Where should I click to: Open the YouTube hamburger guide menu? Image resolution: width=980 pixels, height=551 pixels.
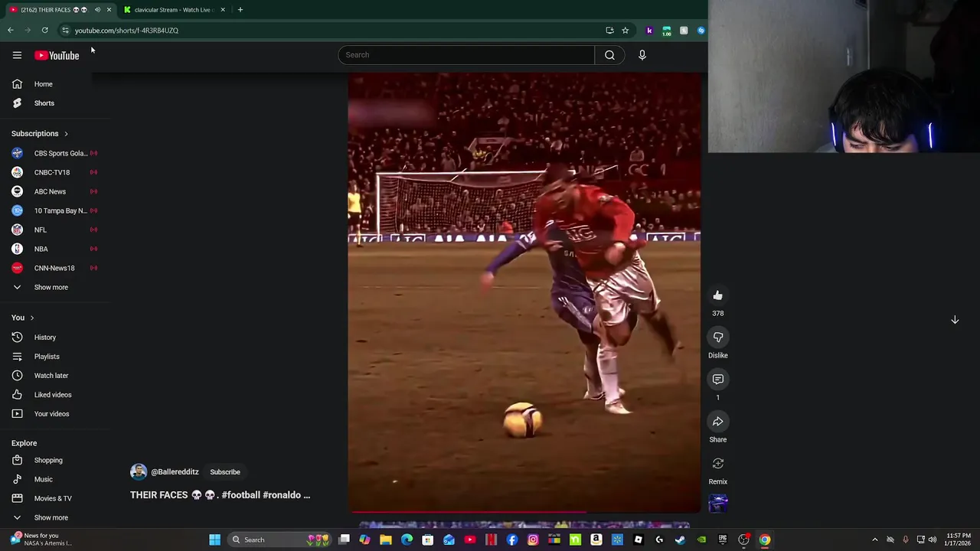pos(17,55)
